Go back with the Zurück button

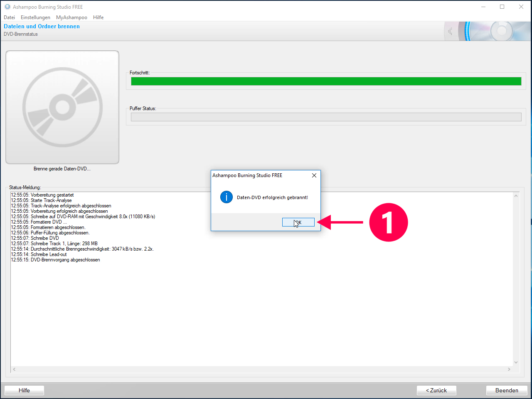pyautogui.click(x=436, y=390)
